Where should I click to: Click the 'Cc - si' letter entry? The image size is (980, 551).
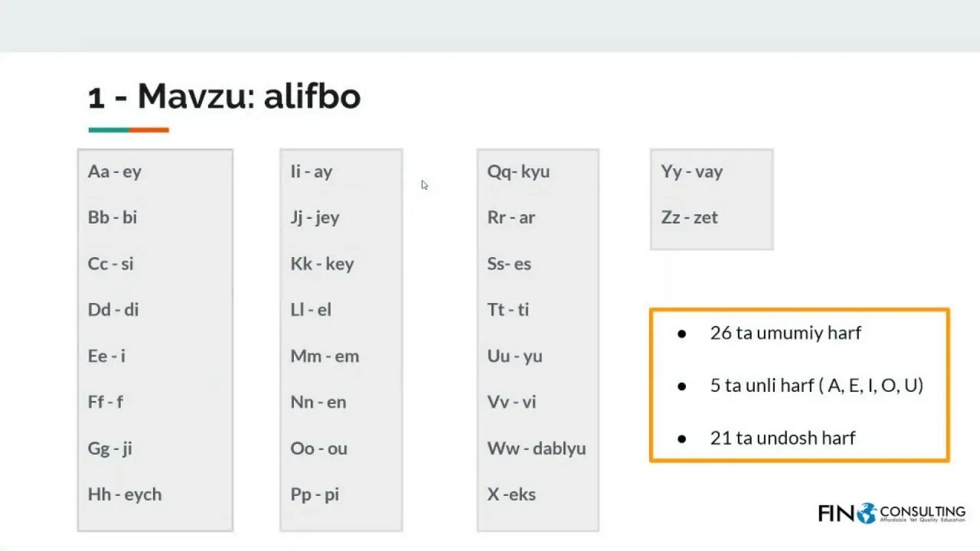click(x=111, y=264)
